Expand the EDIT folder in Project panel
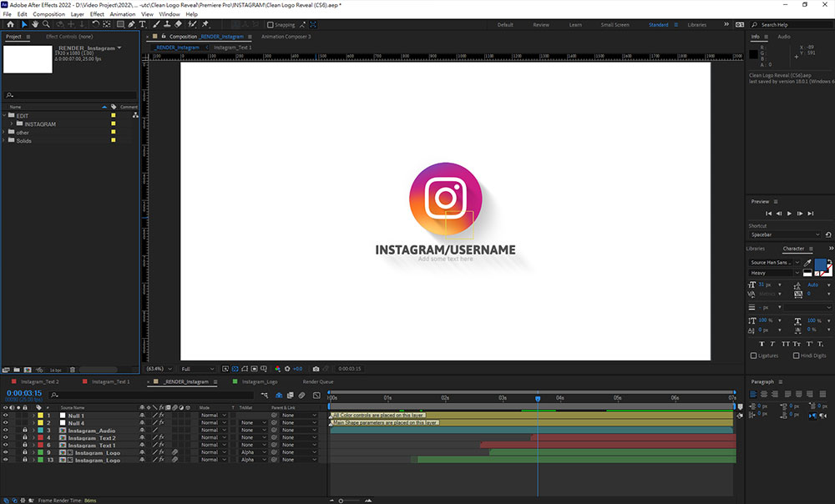835x504 pixels. pos(4,115)
